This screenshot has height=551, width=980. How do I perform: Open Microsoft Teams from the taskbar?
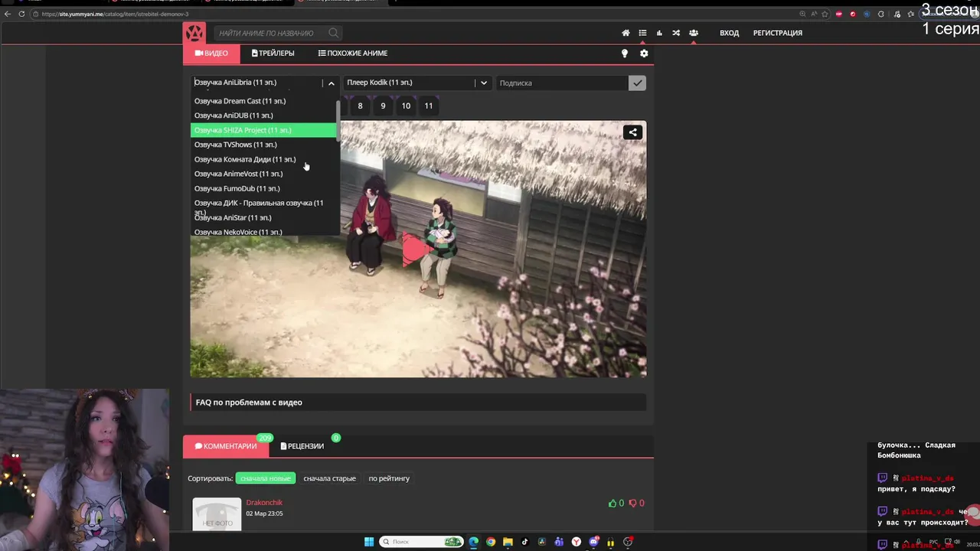(559, 542)
